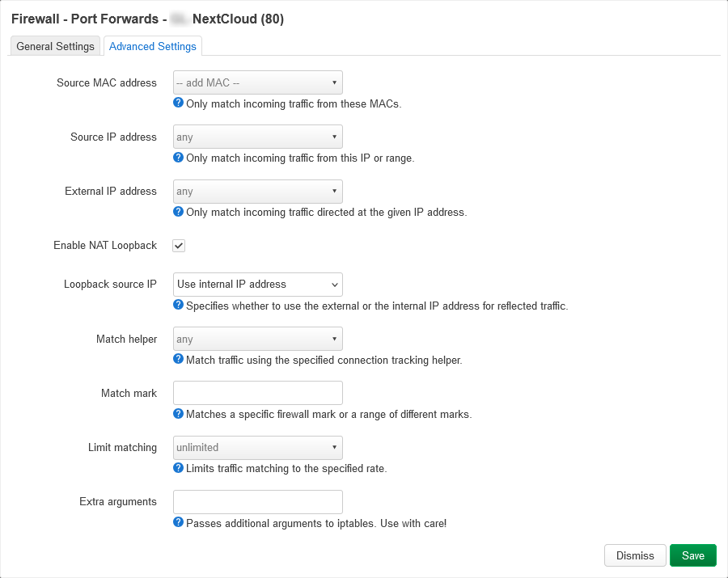The image size is (728, 578).
Task: Open the Source MAC address dropdown
Action: [258, 82]
